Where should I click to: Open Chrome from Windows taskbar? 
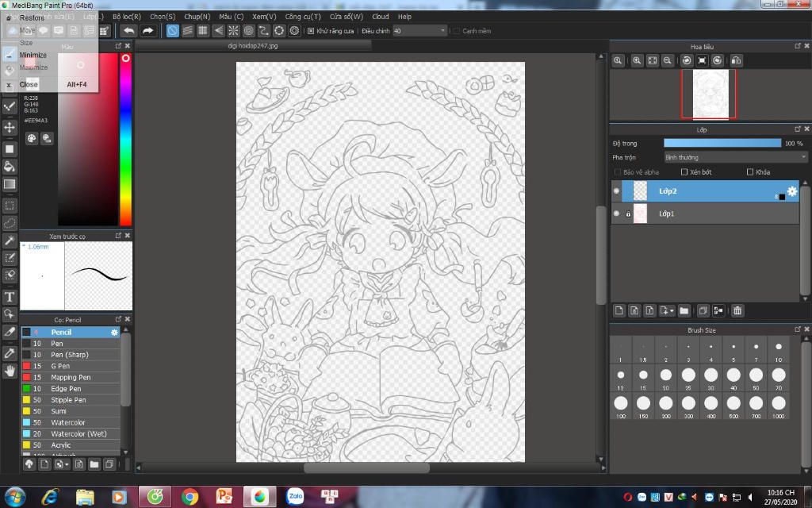[190, 497]
